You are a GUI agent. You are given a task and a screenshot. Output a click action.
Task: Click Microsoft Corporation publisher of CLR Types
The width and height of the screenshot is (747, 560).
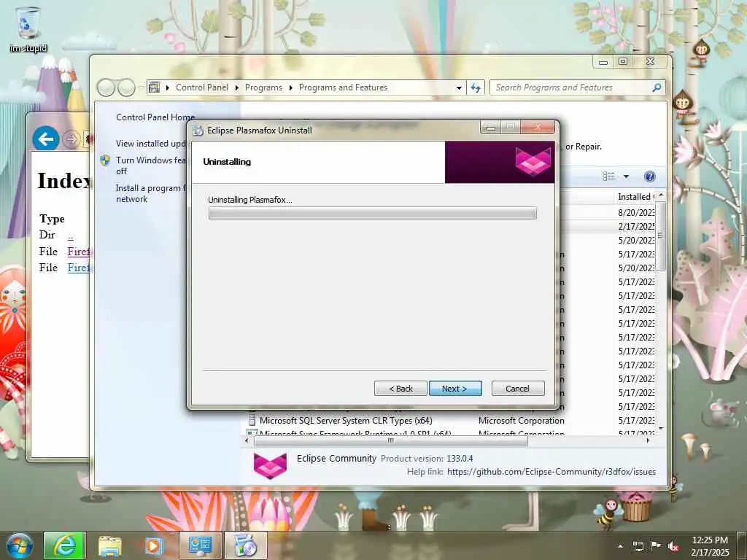[x=521, y=421]
